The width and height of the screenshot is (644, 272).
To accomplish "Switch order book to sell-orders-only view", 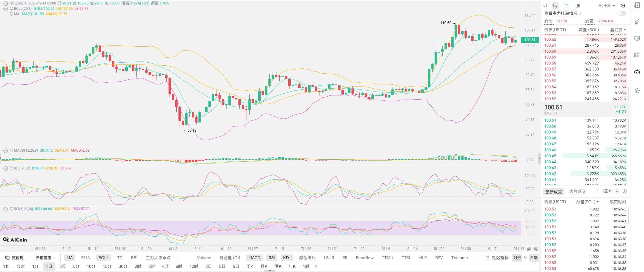I will [578, 6].
